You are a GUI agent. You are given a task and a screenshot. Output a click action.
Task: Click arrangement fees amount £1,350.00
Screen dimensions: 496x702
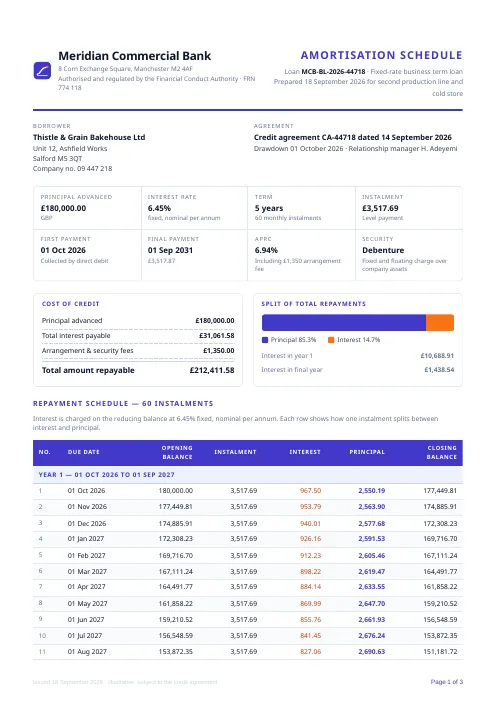(x=218, y=351)
